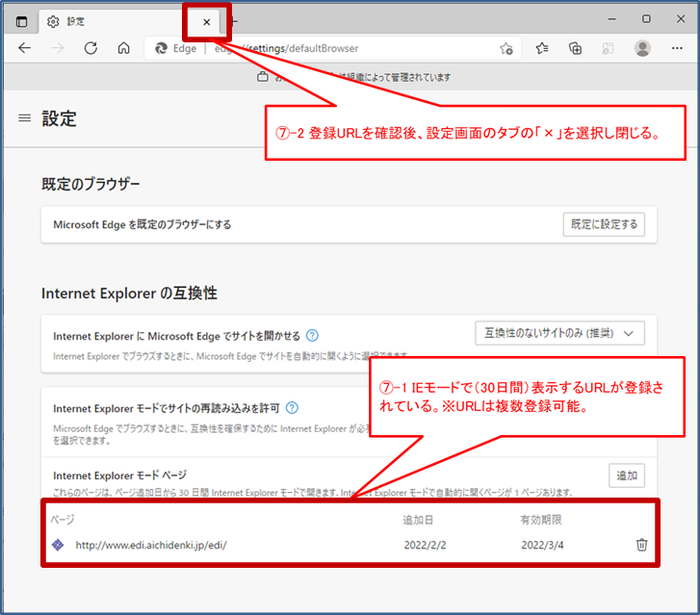Go to Home with house icon
Screen dimensions: 700x615
pos(123,48)
